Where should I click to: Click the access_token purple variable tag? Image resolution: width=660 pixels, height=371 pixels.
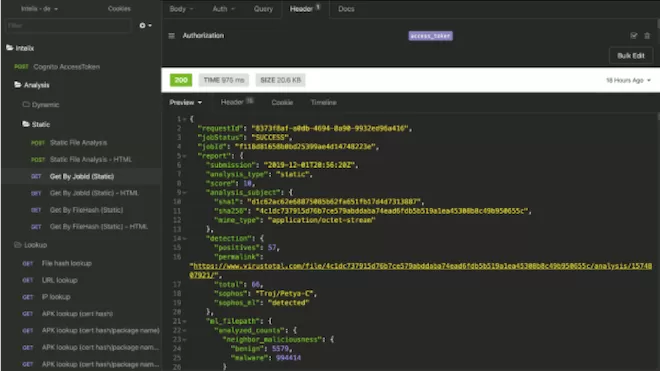tap(430, 36)
